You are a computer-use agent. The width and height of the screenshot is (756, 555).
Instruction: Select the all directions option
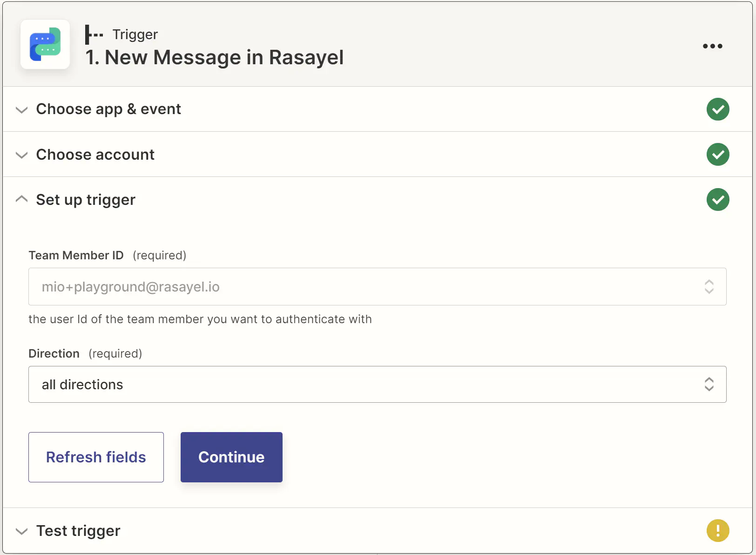tap(82, 384)
